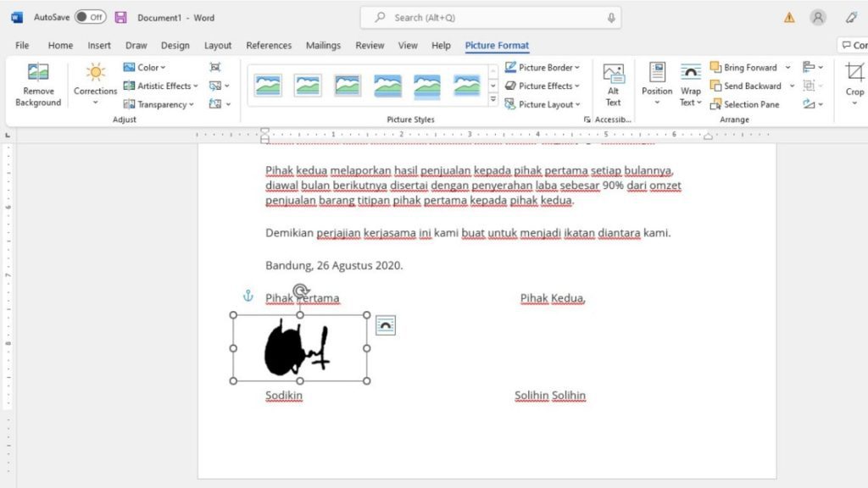Click the microphone dictate search icon
Viewport: 868px width, 488px height.
pos(610,18)
